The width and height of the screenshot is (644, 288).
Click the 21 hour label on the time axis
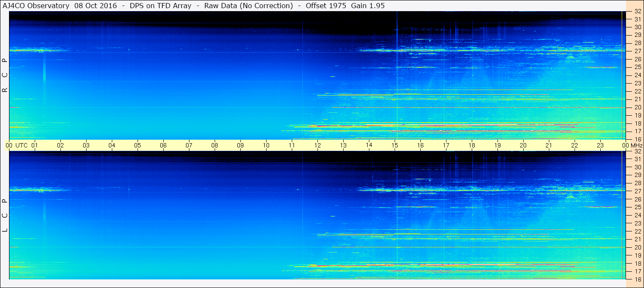(x=549, y=145)
